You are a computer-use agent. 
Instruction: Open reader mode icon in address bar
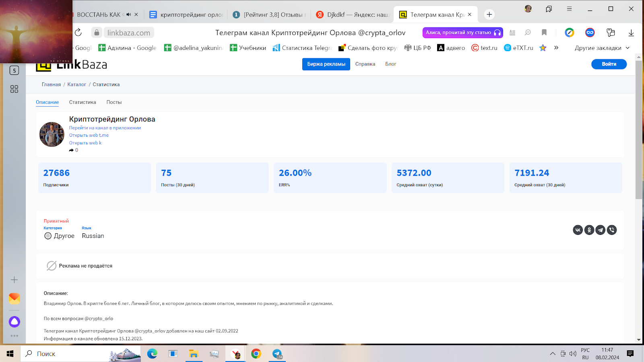pos(512,33)
